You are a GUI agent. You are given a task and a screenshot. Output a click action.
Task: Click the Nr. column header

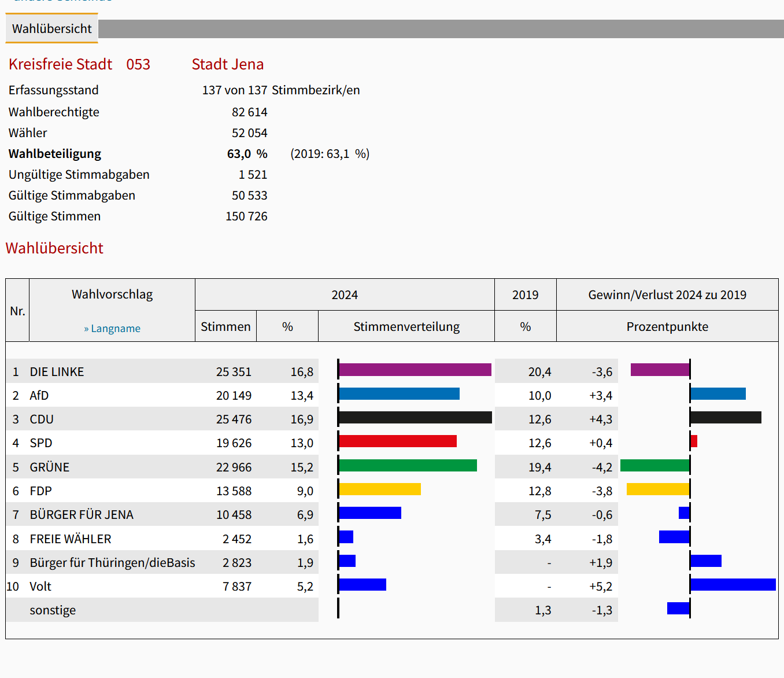pyautogui.click(x=17, y=311)
